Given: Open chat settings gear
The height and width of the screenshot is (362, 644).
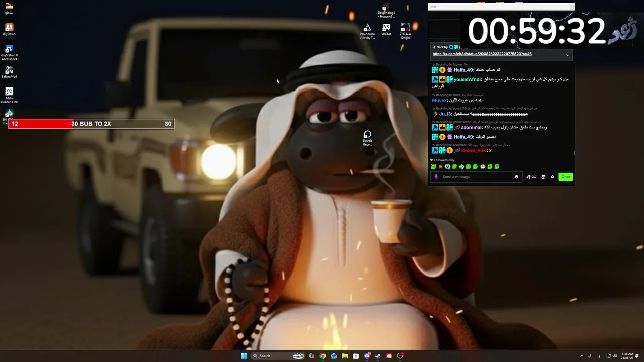Looking at the screenshot, I should [552, 177].
